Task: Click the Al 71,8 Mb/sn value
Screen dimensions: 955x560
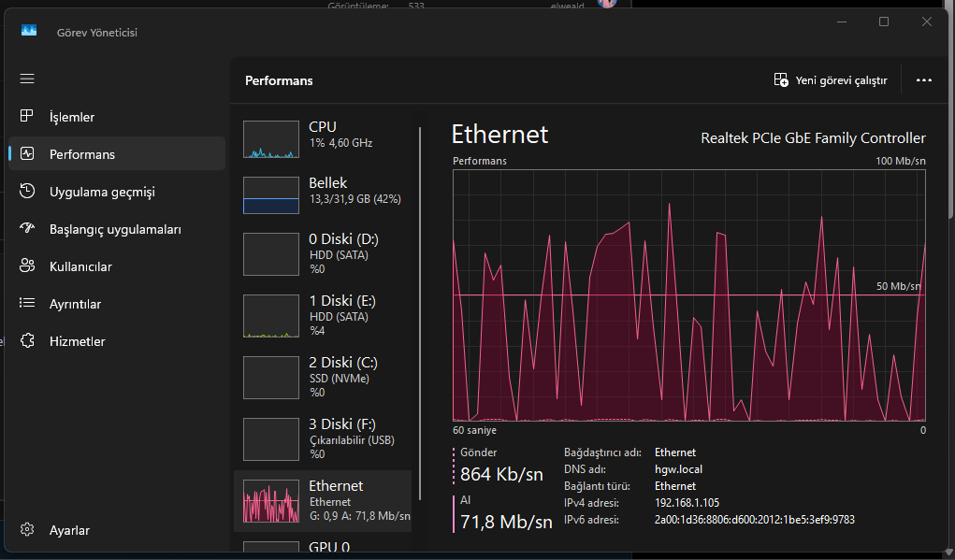Action: 506,522
